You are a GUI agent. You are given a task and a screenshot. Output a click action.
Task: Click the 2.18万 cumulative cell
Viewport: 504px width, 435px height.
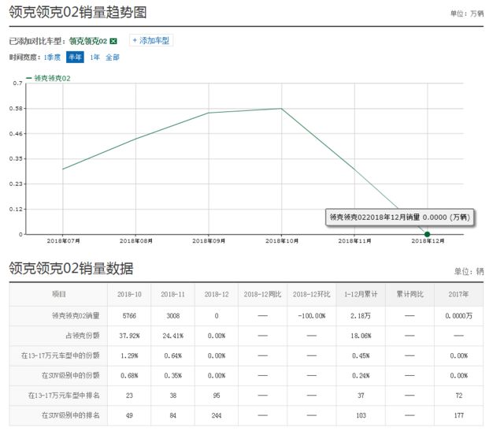coord(361,316)
